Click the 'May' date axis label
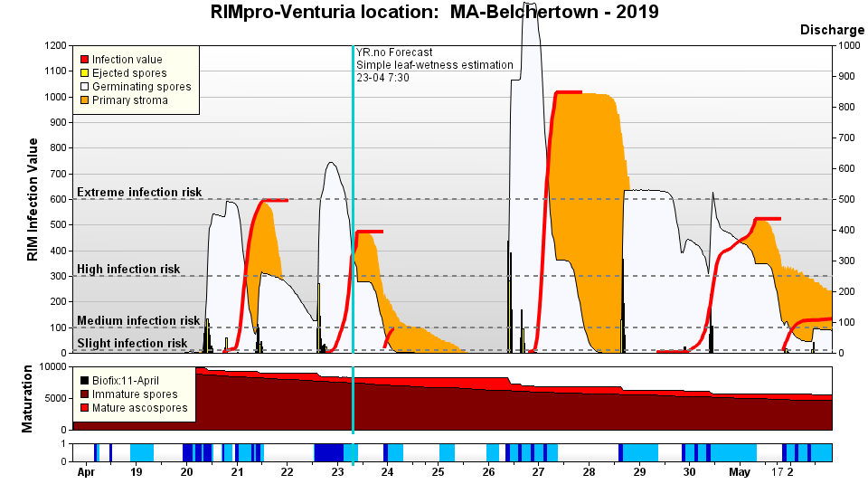This screenshot has height=484, width=868. point(740,472)
